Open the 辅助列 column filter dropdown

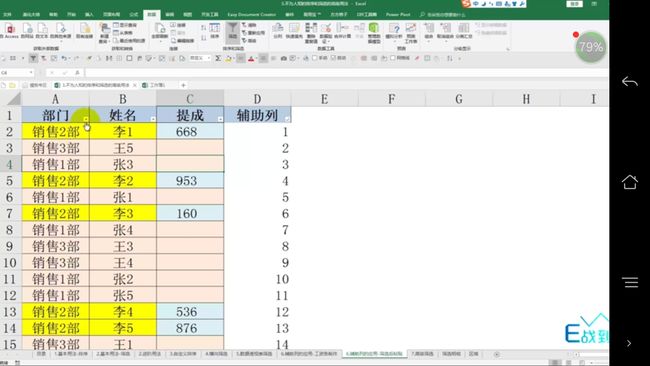click(x=287, y=119)
